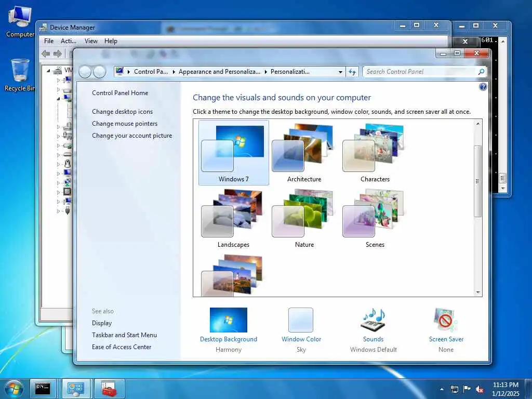
Task: Select the Architecture theme
Action: [x=304, y=152]
